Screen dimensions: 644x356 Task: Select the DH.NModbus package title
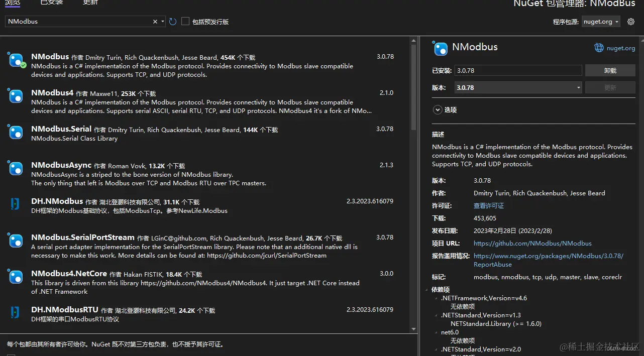[57, 201]
